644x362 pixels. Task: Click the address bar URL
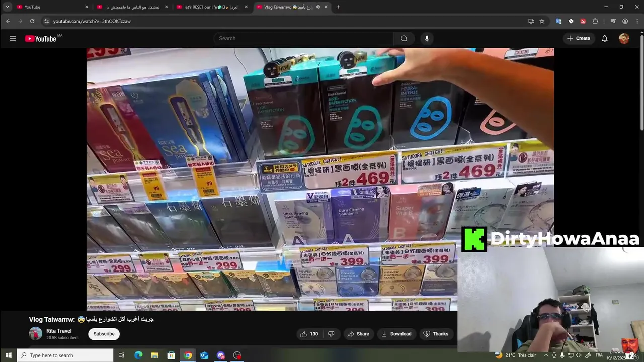92,21
